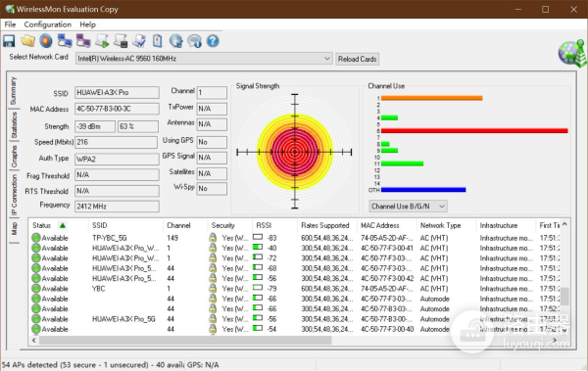The height and width of the screenshot is (371, 588).
Task: Click the speech bubble info icon
Action: point(194,41)
